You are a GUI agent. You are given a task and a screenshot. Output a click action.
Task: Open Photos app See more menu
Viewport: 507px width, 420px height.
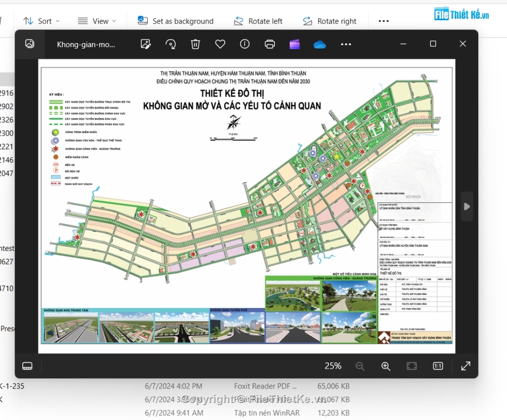(x=346, y=44)
